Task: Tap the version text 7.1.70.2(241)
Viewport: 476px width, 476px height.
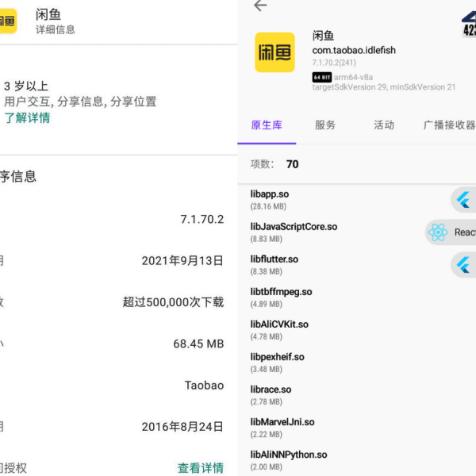Action: click(x=334, y=63)
